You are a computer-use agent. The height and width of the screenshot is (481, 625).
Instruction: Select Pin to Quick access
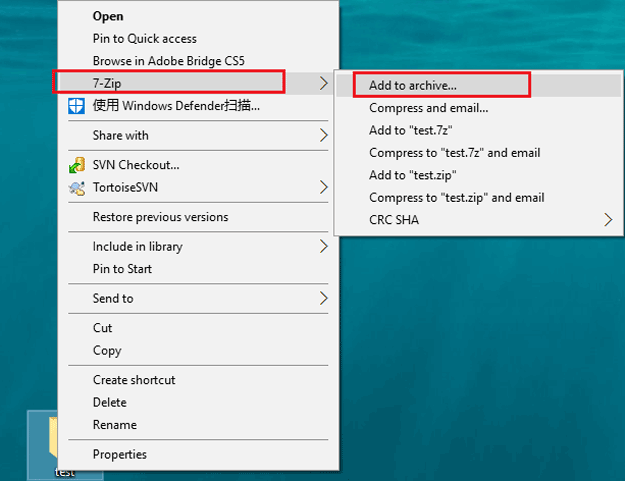pyautogui.click(x=199, y=39)
